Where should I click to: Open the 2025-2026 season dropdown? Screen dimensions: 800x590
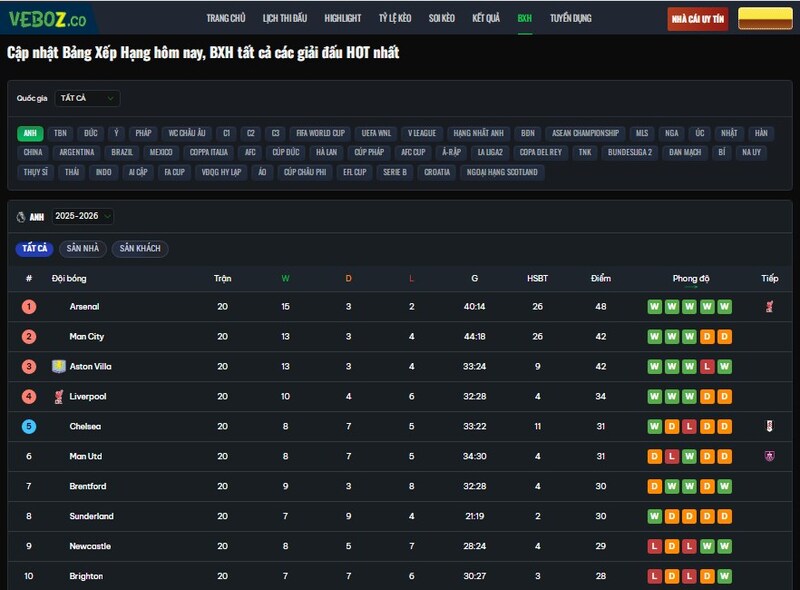[x=83, y=216]
